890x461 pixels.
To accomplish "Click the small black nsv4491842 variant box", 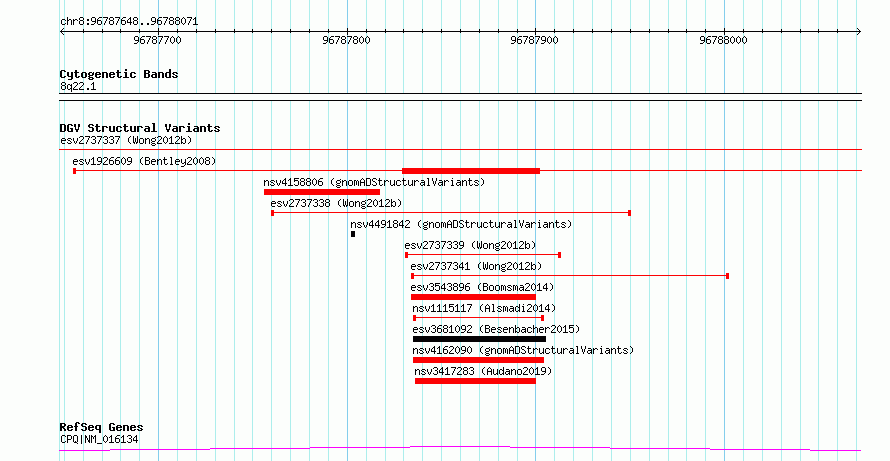I will (353, 234).
